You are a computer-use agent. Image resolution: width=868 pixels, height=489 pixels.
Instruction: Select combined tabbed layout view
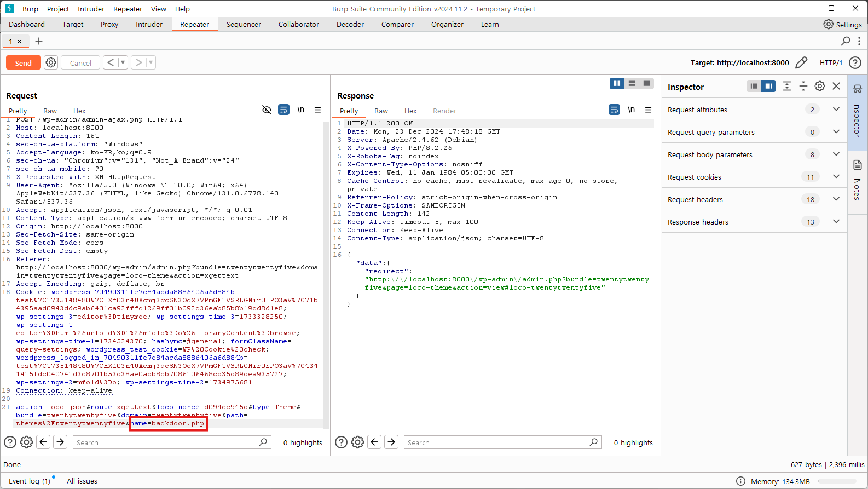tap(646, 83)
